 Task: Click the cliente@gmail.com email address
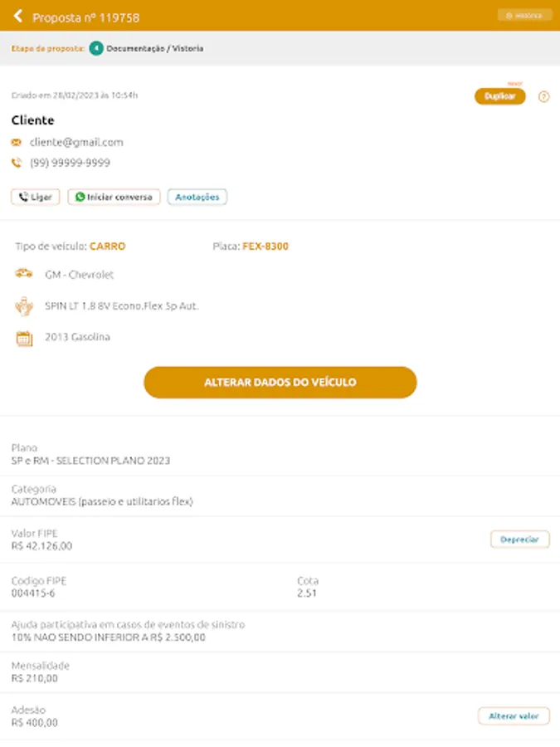(x=76, y=143)
